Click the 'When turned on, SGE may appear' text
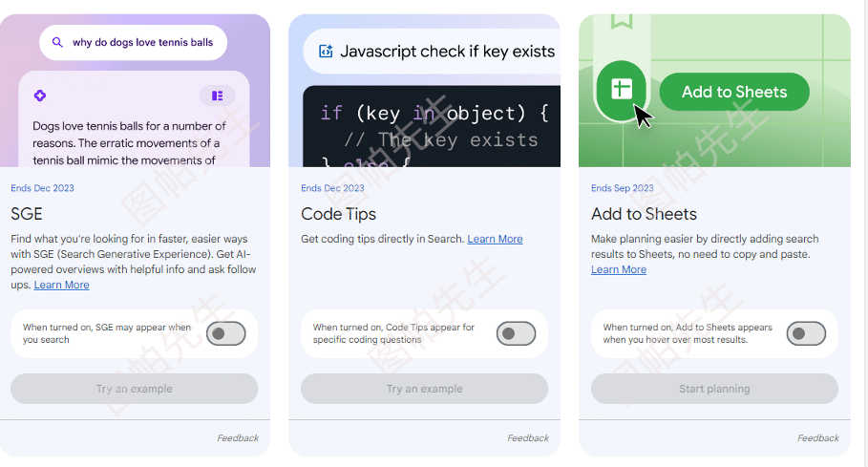The height and width of the screenshot is (467, 868). (107, 333)
